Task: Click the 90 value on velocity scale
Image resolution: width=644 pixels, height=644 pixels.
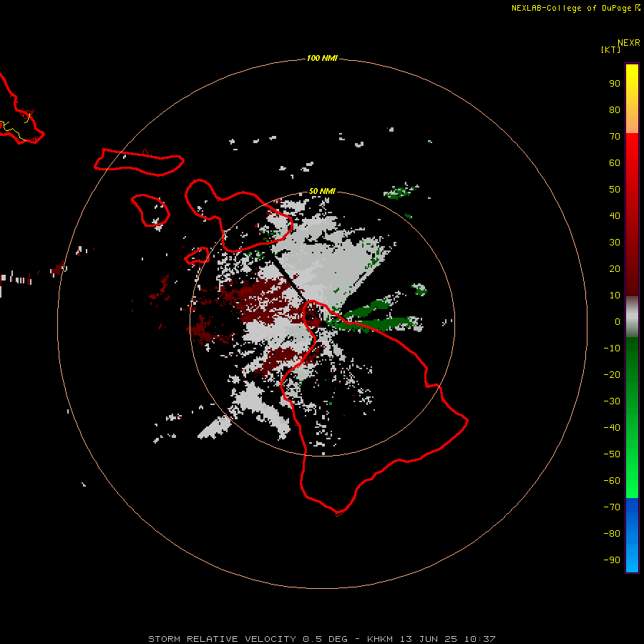Action: [x=615, y=84]
